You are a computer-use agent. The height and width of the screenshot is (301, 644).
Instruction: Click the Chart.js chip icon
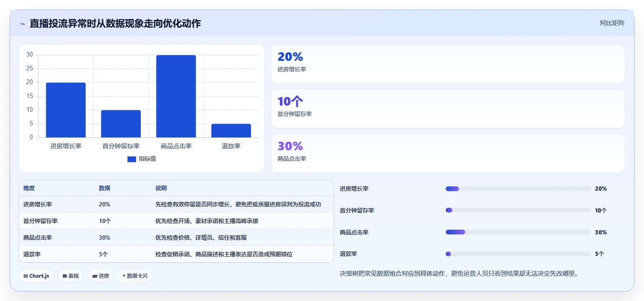pos(26,276)
